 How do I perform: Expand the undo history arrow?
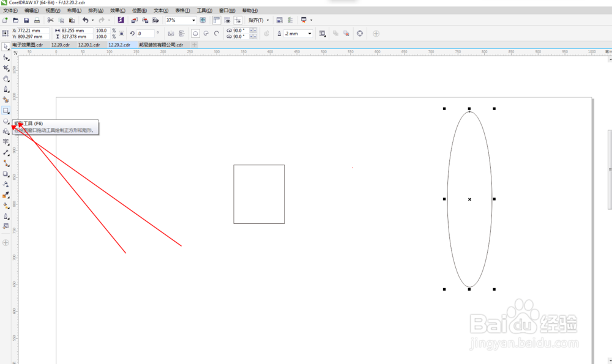coord(92,20)
